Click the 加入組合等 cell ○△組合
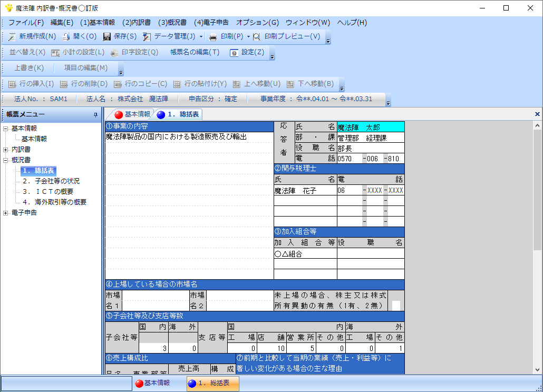 pos(305,254)
